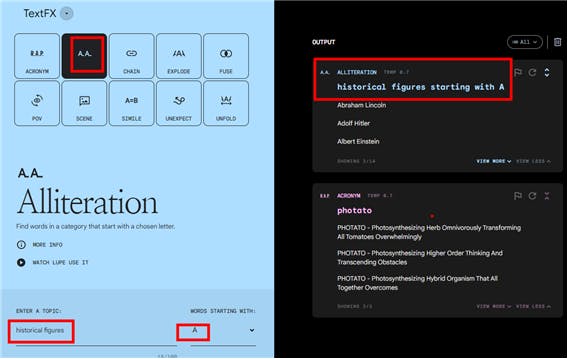Select the Albert Einstein result
The height and width of the screenshot is (360, 569).
[358, 142]
